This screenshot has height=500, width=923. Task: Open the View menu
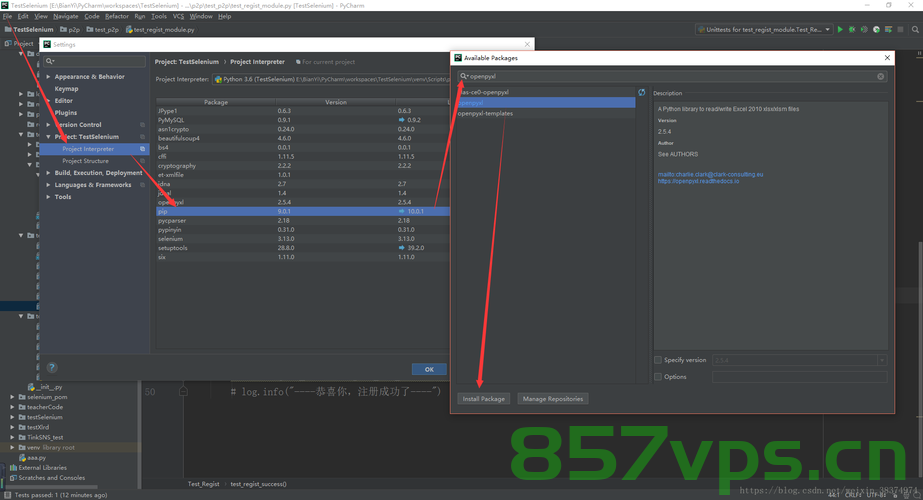41,16
